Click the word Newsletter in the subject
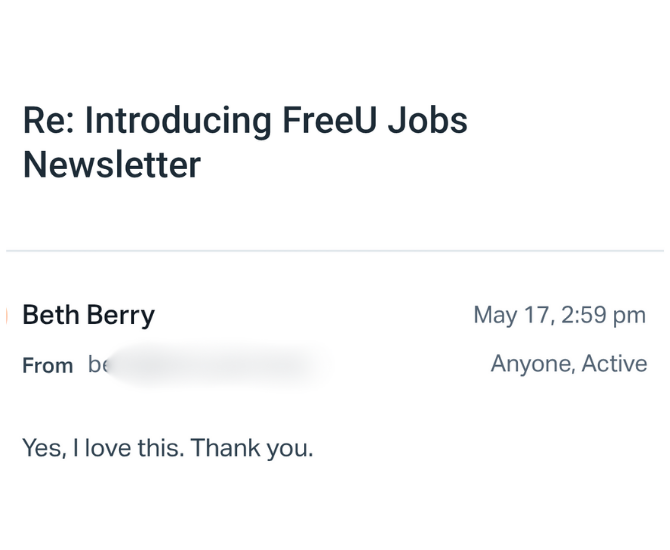 click(111, 165)
